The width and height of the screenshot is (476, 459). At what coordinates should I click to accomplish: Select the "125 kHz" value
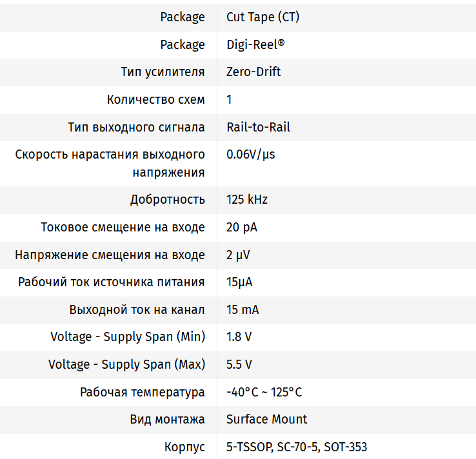click(x=247, y=199)
